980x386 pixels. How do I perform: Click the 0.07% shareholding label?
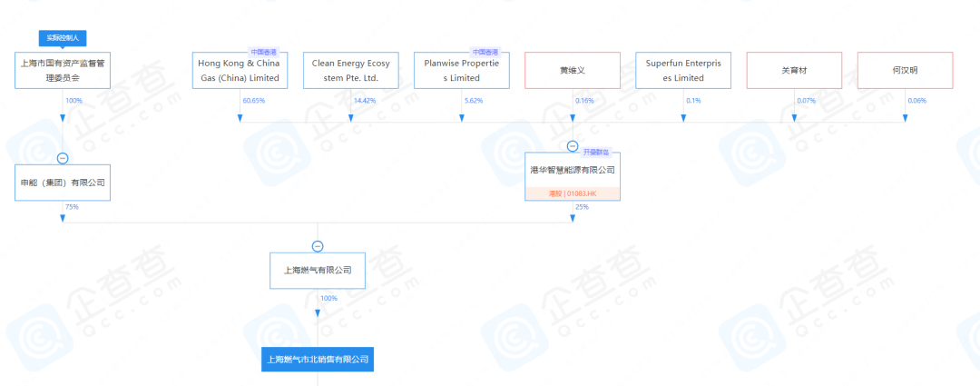pos(805,100)
